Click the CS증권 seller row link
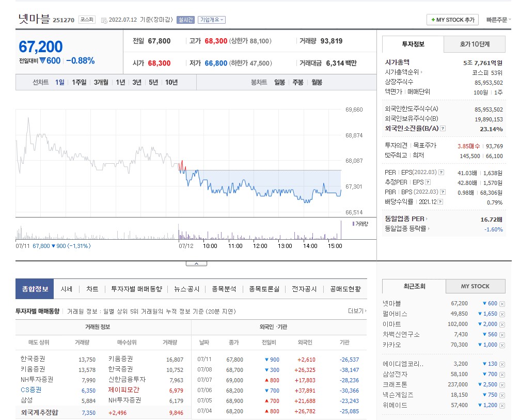Viewport: 520px width, 420px height. (x=31, y=390)
